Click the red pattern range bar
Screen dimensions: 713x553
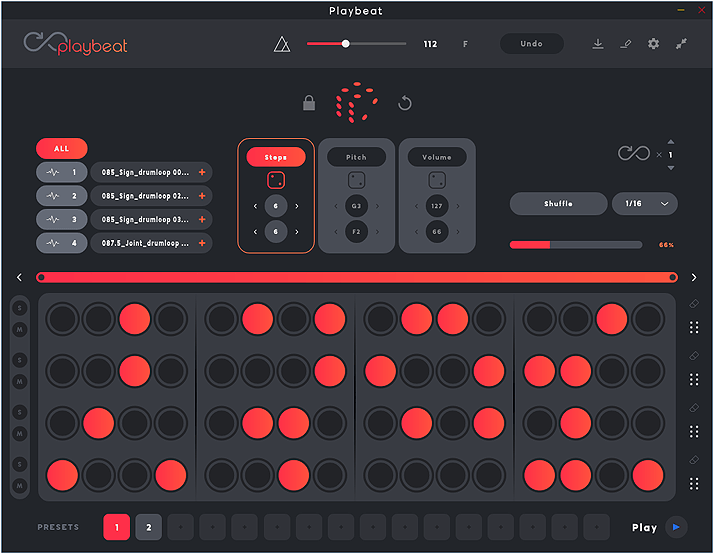(357, 277)
